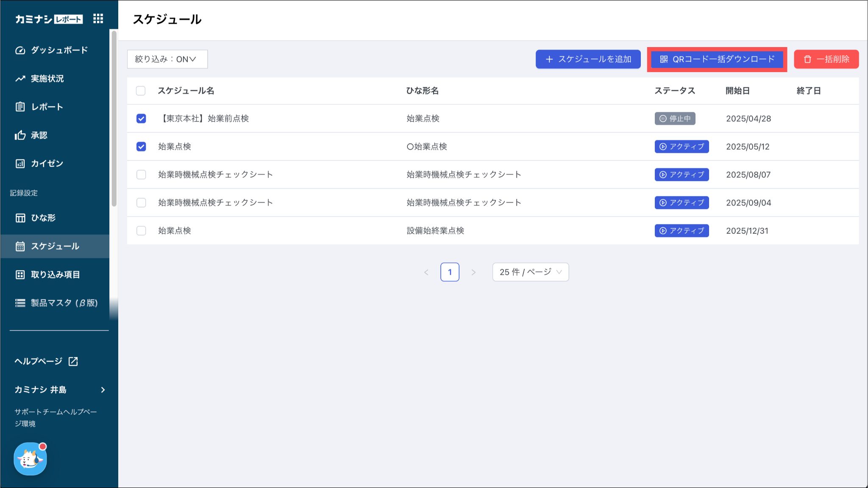Screen dimensions: 868x488
Task: Check the 設備始終業点検 row checkbox
Action: point(141,231)
